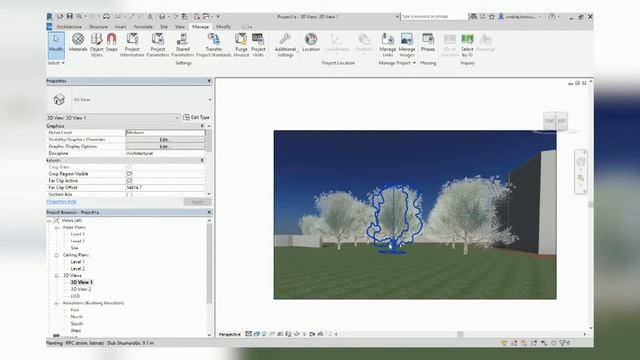Click the Detail Level value field
The image size is (640, 360).
(x=165, y=132)
